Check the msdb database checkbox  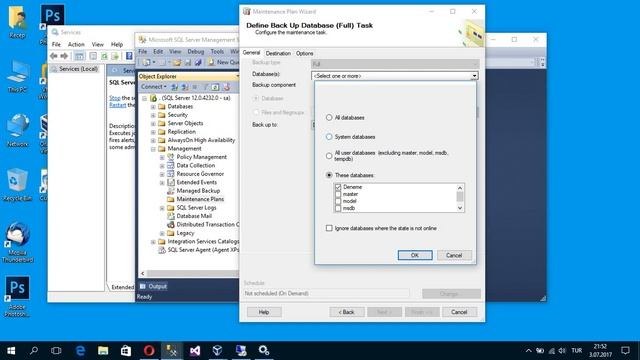pos(338,208)
